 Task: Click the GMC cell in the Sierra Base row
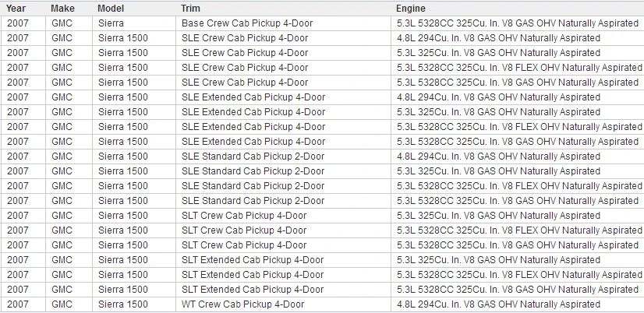pos(69,23)
